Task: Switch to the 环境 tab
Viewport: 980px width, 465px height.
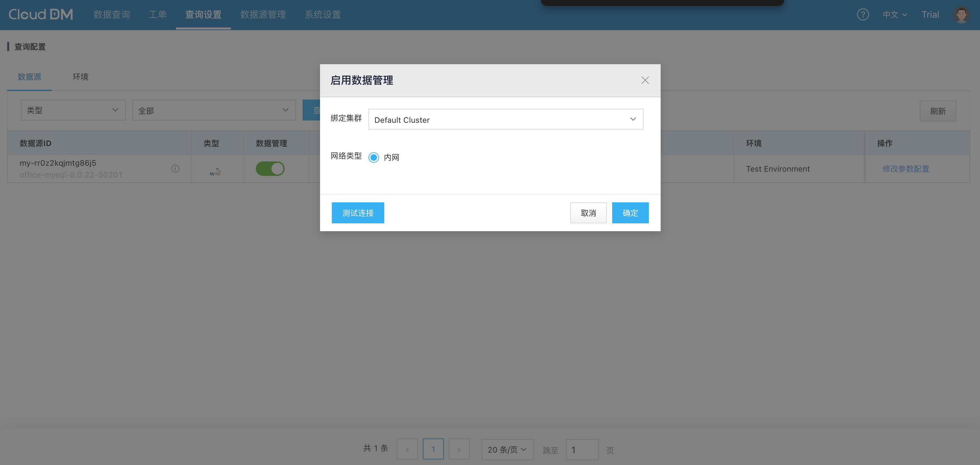Action: point(80,77)
